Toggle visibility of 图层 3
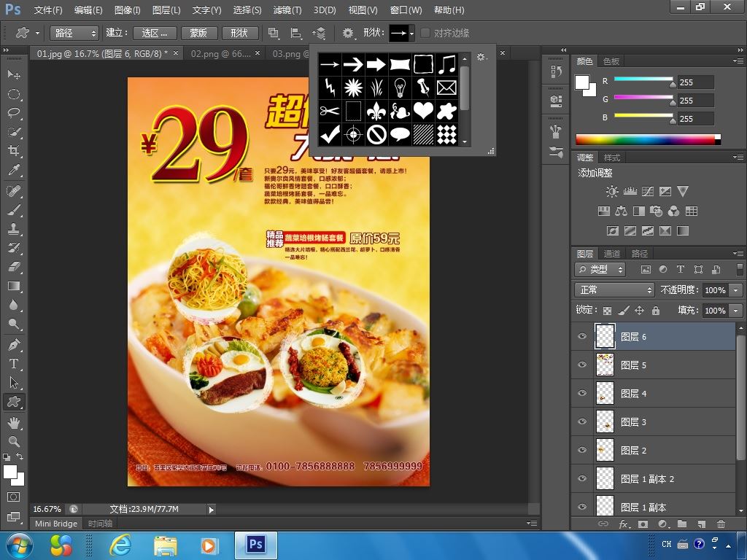Viewport: 747px width, 560px height. [x=582, y=421]
